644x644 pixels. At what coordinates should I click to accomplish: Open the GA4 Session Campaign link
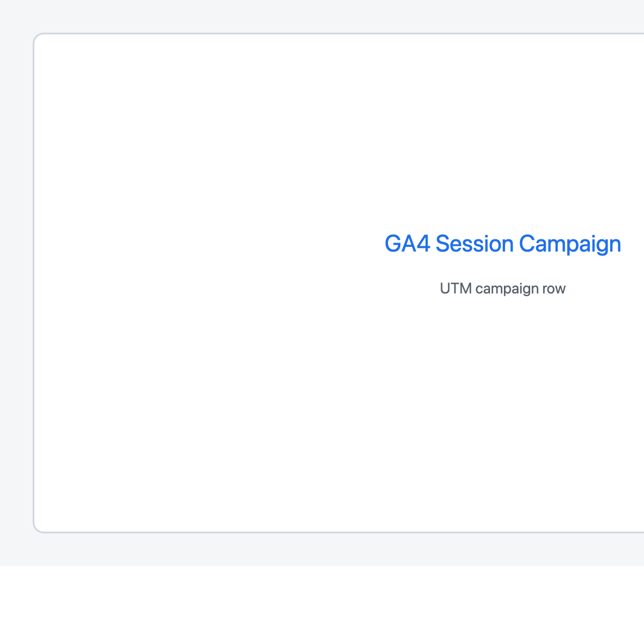pos(503,244)
